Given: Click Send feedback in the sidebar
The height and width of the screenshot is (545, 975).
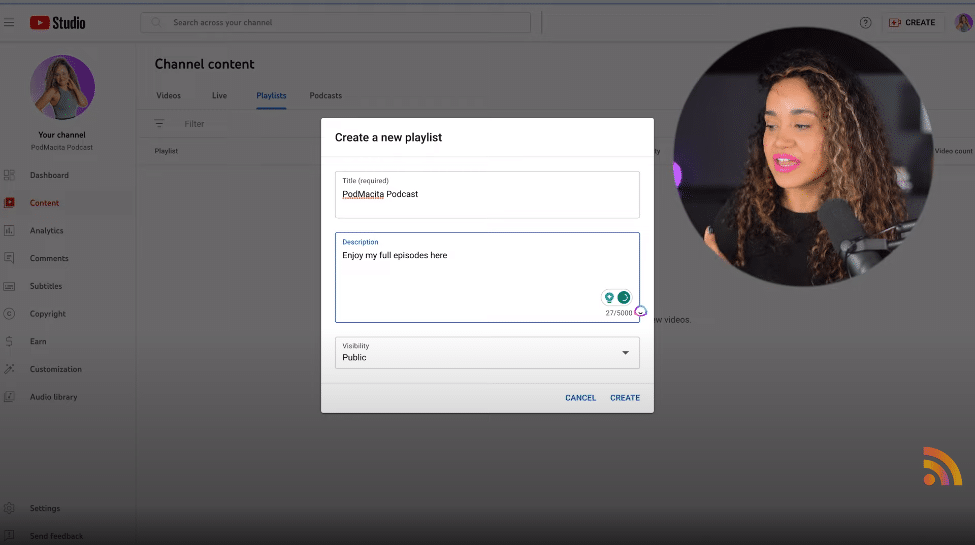Looking at the screenshot, I should tap(56, 536).
